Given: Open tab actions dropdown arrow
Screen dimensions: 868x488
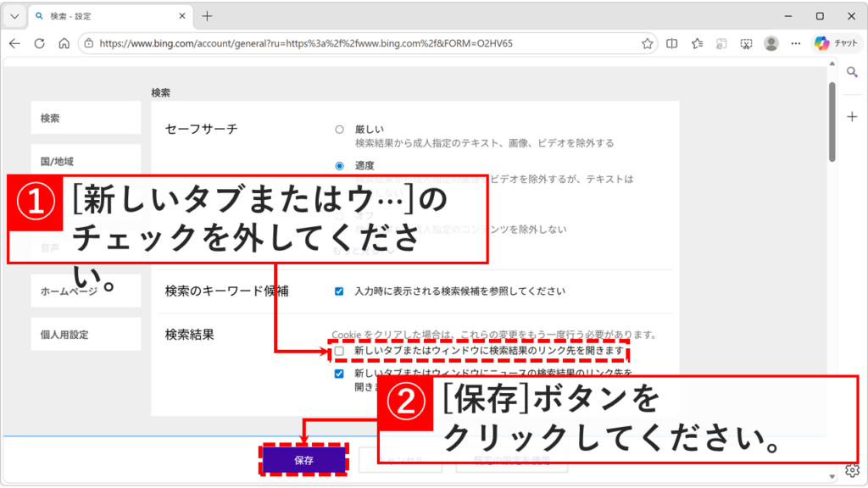Looking at the screenshot, I should (15, 16).
